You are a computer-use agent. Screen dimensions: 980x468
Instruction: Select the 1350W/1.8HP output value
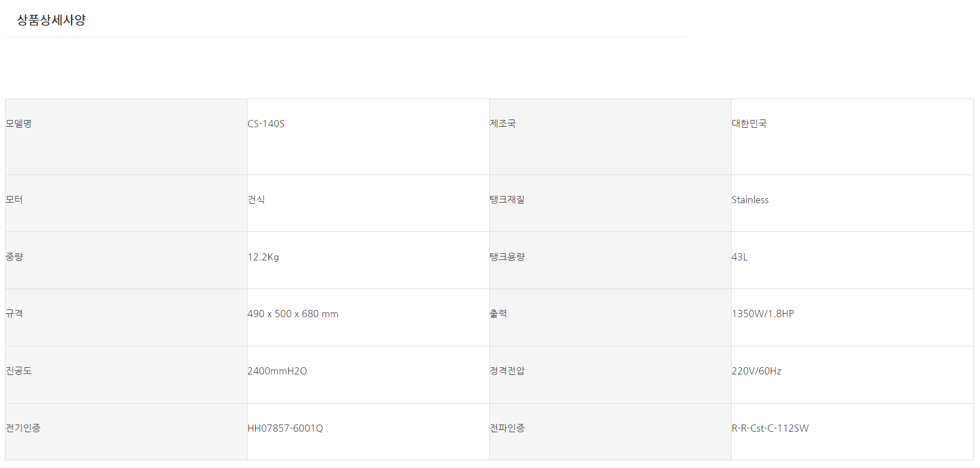763,314
